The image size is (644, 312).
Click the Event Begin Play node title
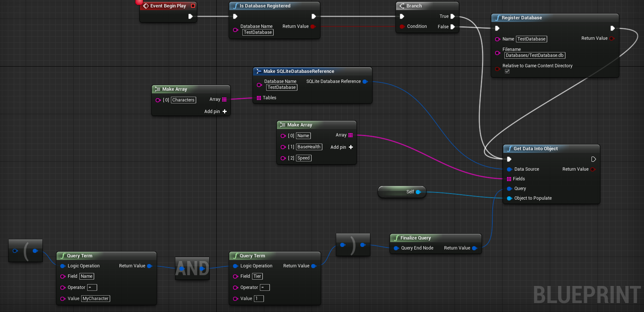click(168, 6)
